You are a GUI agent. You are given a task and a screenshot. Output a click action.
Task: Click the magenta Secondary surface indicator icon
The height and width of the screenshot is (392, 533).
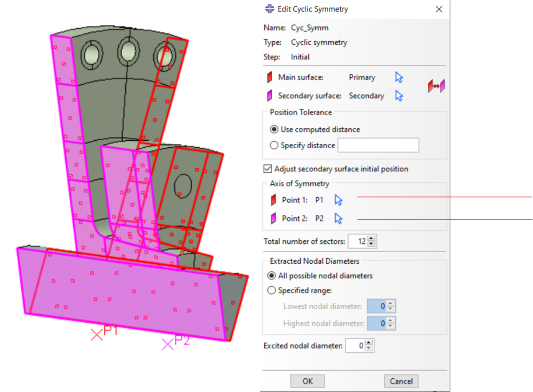pyautogui.click(x=270, y=95)
